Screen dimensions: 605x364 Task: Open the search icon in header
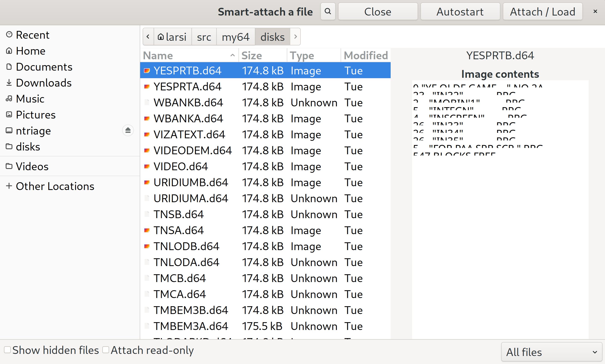(x=328, y=11)
